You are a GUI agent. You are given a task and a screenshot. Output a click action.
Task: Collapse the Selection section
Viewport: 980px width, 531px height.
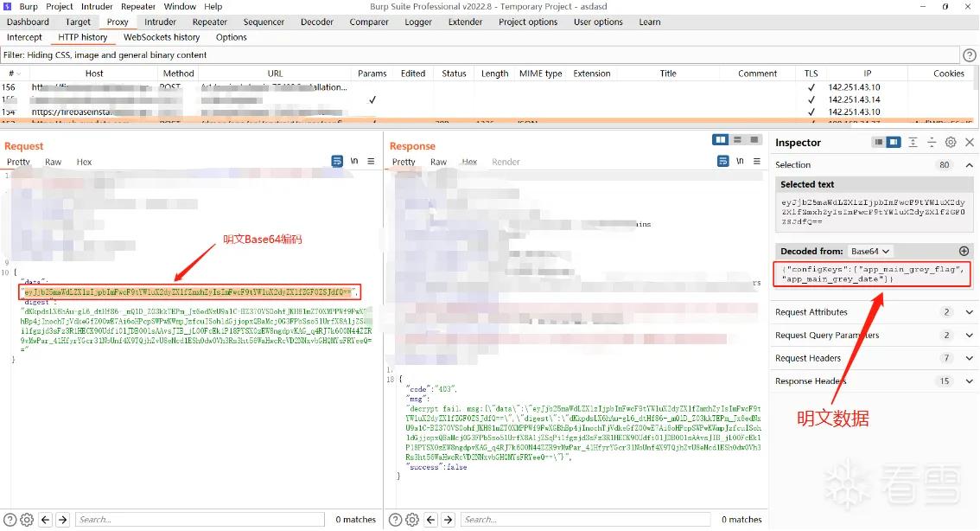[x=970, y=165]
